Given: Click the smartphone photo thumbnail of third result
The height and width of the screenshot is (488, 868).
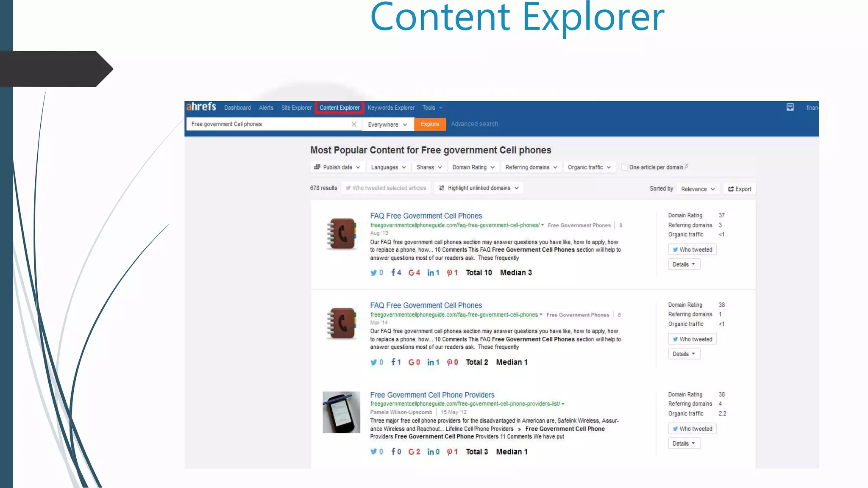Looking at the screenshot, I should point(341,412).
